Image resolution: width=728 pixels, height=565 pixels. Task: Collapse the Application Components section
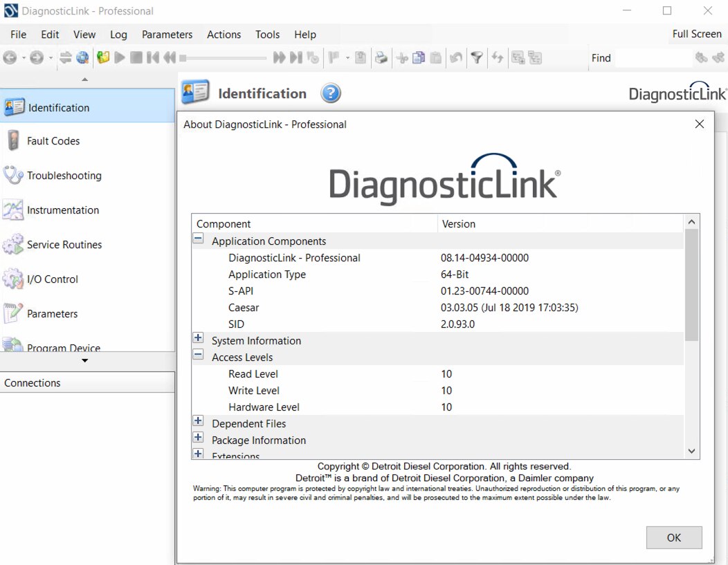(x=198, y=238)
